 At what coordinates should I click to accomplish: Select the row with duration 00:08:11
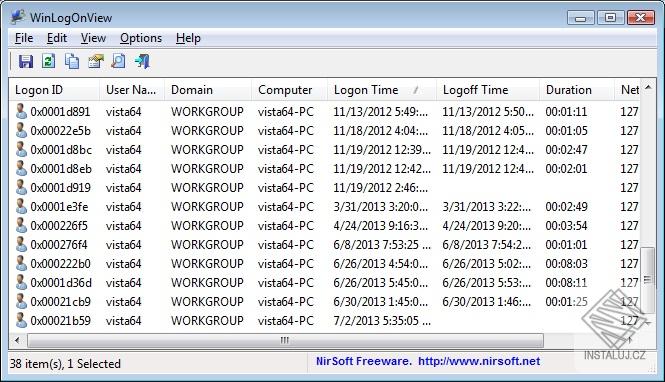point(324,282)
